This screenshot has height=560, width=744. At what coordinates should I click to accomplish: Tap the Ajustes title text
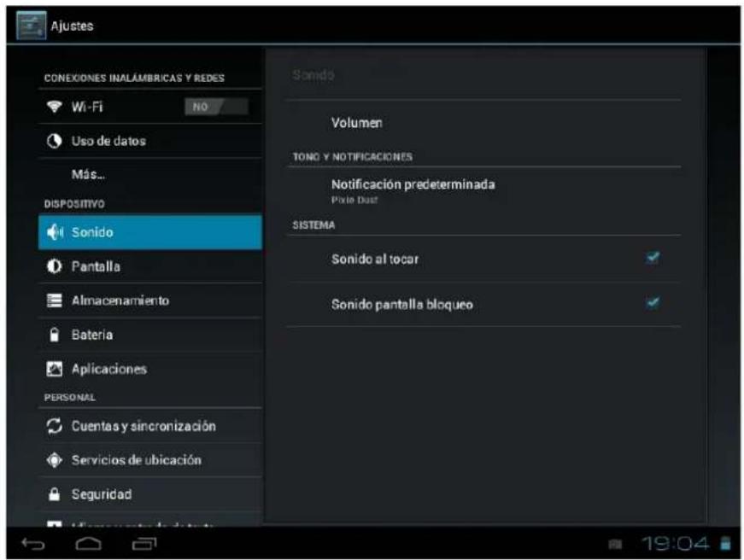pos(72,26)
